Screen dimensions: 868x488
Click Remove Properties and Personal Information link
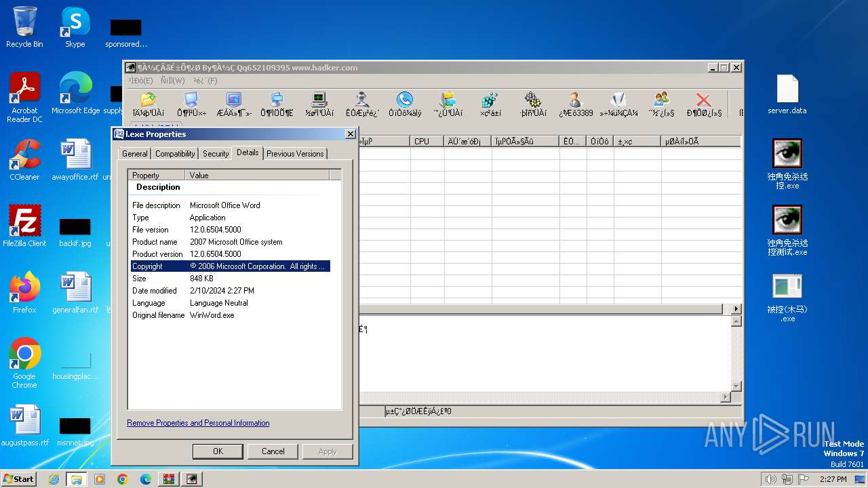tap(198, 423)
